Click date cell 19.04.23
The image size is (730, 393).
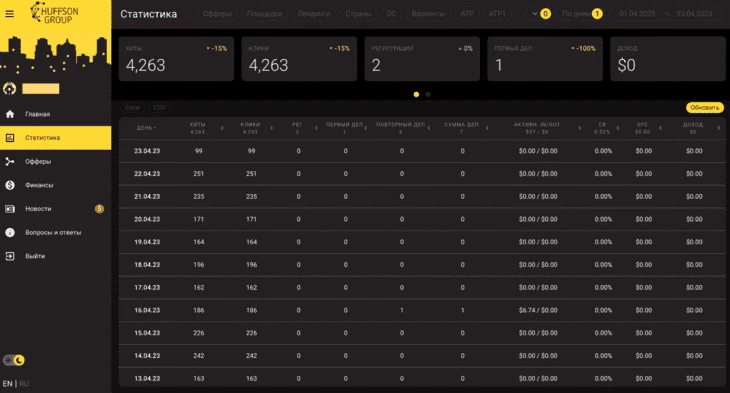(147, 242)
